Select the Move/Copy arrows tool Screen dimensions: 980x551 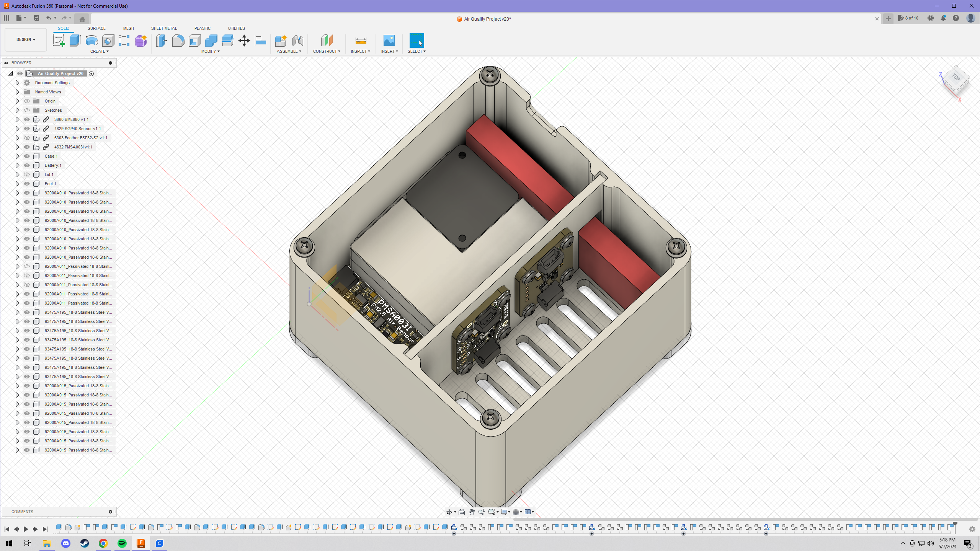pos(244,41)
